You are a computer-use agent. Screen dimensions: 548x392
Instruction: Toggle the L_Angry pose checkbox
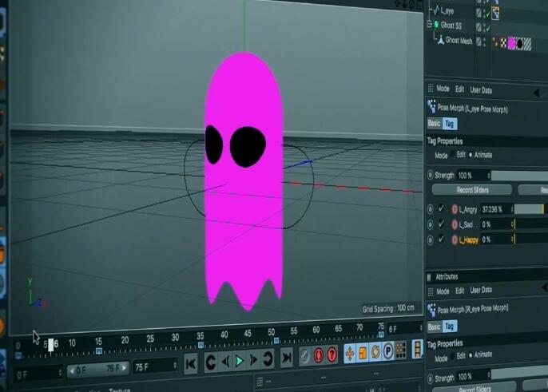[442, 208]
